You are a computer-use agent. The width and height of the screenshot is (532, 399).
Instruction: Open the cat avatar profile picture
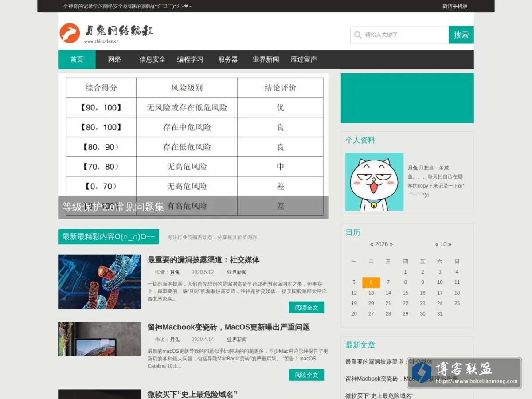[374, 182]
